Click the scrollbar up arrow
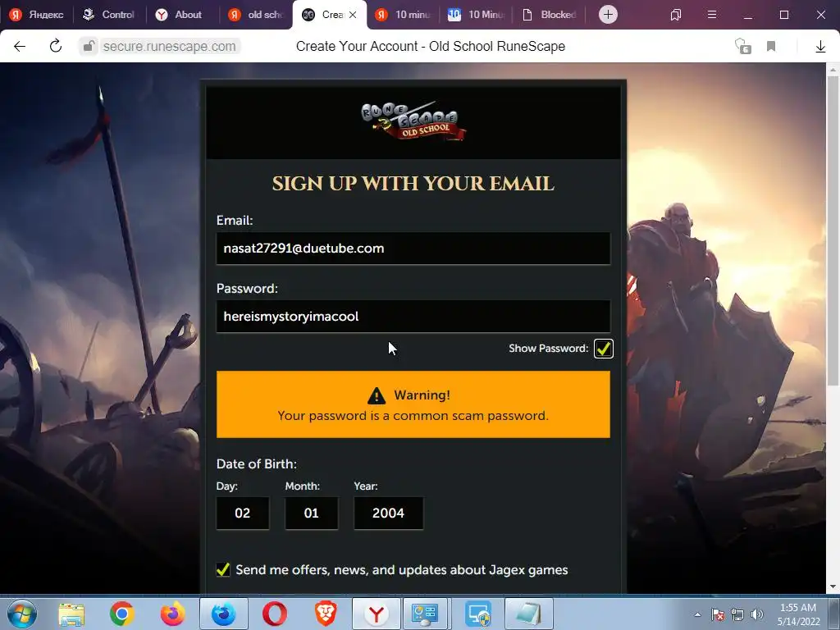Image resolution: width=840 pixels, height=630 pixels. [x=833, y=70]
